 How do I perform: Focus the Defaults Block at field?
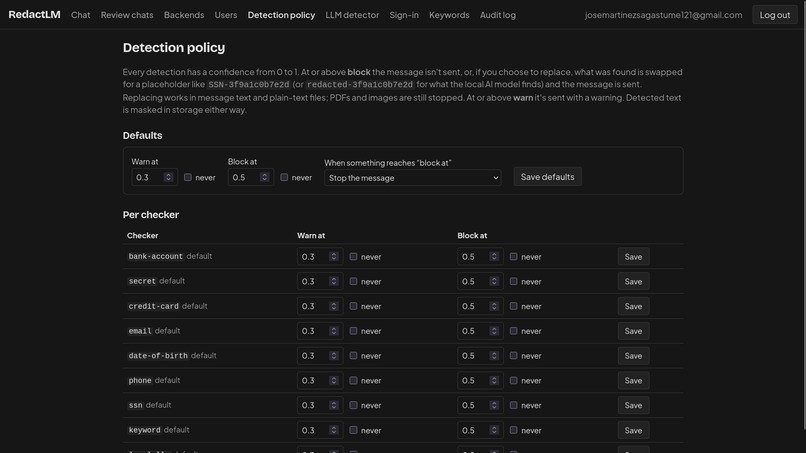click(x=251, y=177)
